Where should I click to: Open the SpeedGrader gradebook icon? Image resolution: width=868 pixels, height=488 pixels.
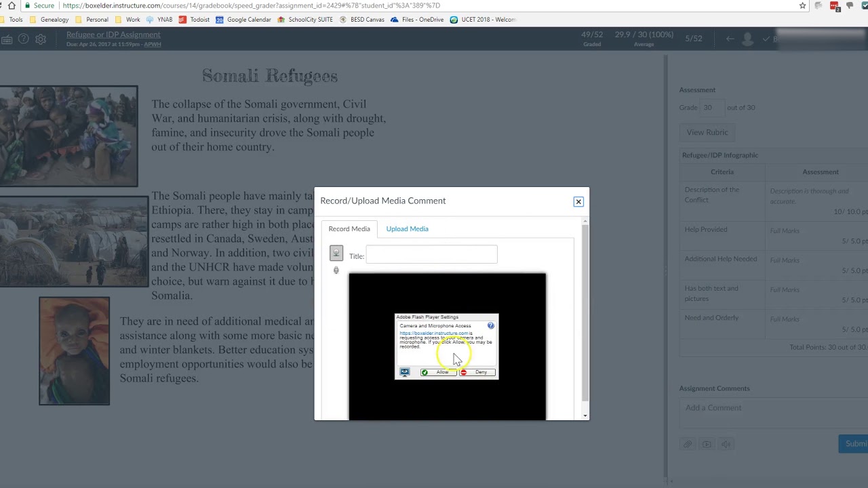(x=7, y=39)
